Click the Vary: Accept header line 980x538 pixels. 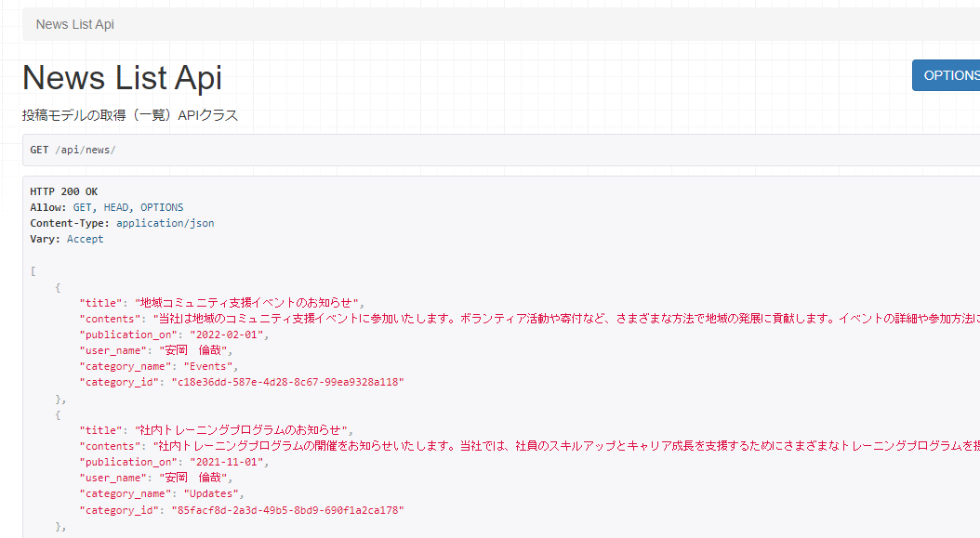click(66, 239)
